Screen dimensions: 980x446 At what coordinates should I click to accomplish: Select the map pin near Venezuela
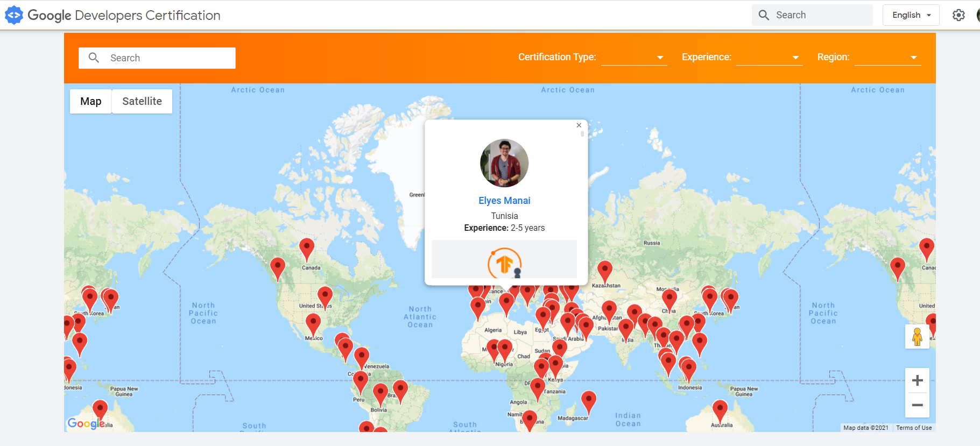362,359
